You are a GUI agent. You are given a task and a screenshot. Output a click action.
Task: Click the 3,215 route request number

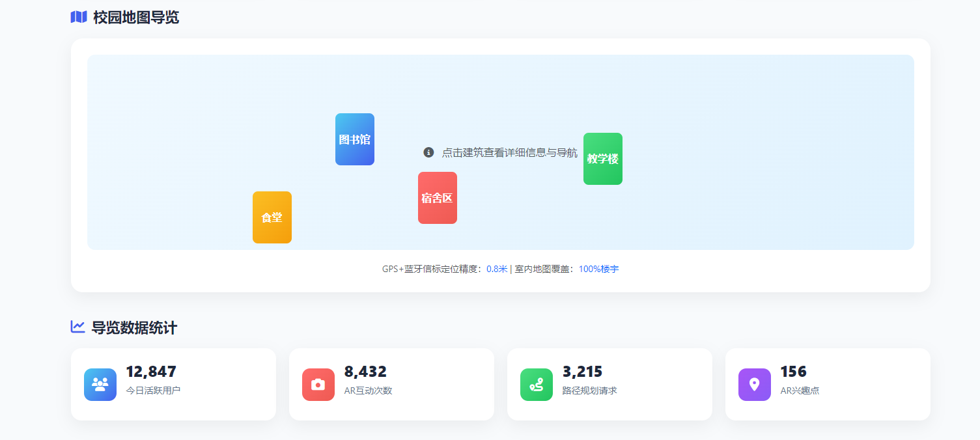point(582,372)
